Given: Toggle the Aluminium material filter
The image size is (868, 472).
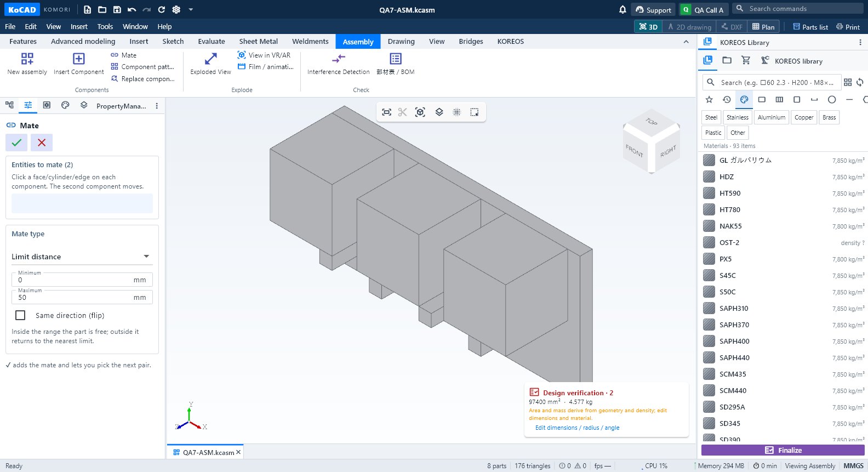Looking at the screenshot, I should 772,117.
